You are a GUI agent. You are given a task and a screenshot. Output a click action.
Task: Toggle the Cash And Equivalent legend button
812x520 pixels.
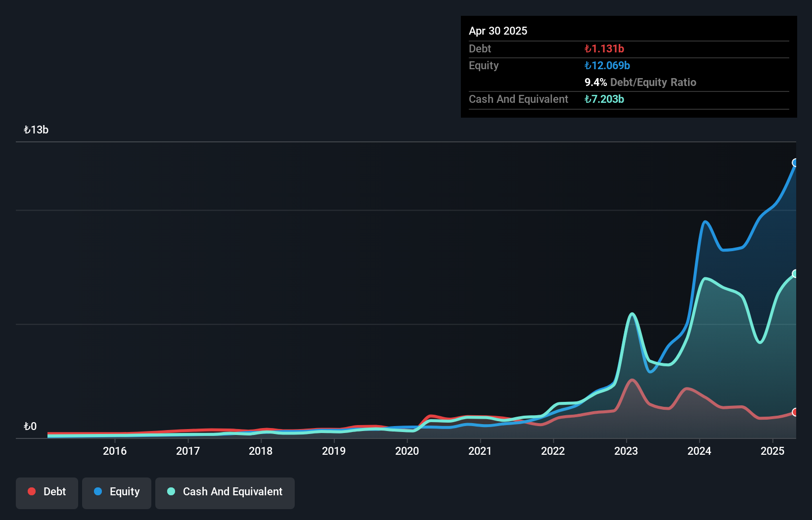[225, 493]
